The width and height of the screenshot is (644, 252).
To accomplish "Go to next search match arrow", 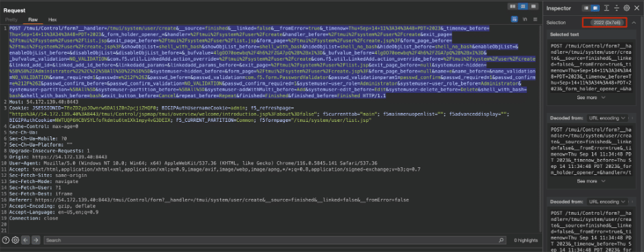I will point(36,240).
